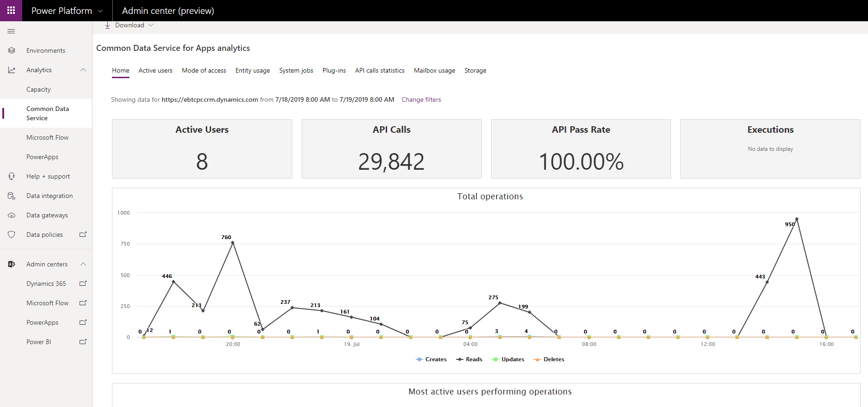The width and height of the screenshot is (868, 407).
Task: Click the 950 peak data point on chart
Action: pos(796,219)
